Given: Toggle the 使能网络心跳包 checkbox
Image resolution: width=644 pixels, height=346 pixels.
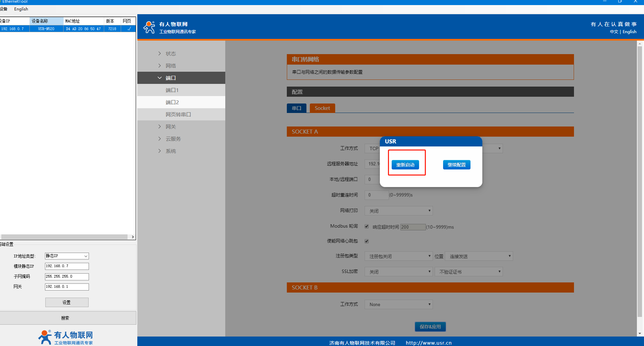Looking at the screenshot, I should point(367,241).
